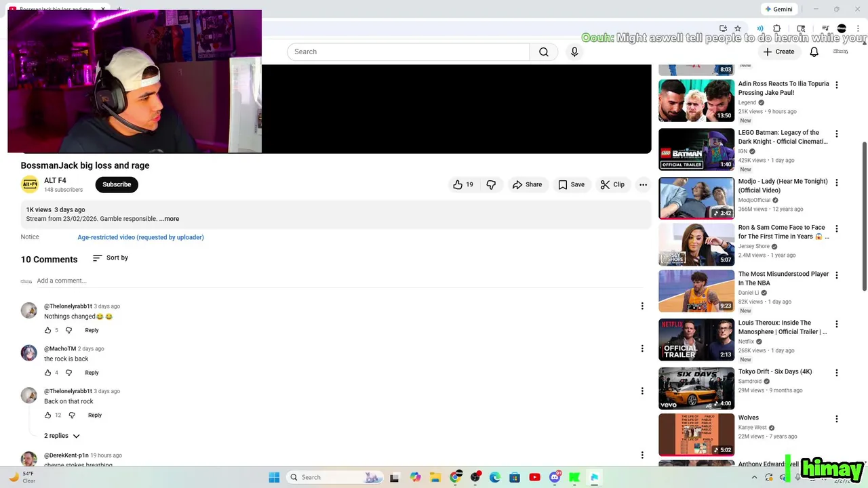Like the "the rock is back" comment
This screenshot has width=868, height=488.
(x=47, y=373)
